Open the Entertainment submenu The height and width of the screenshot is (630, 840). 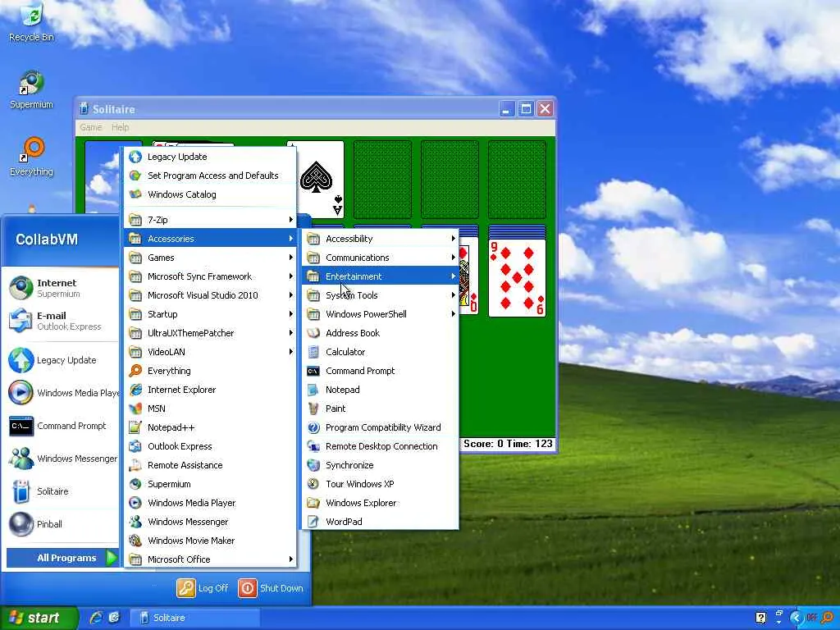pos(381,276)
